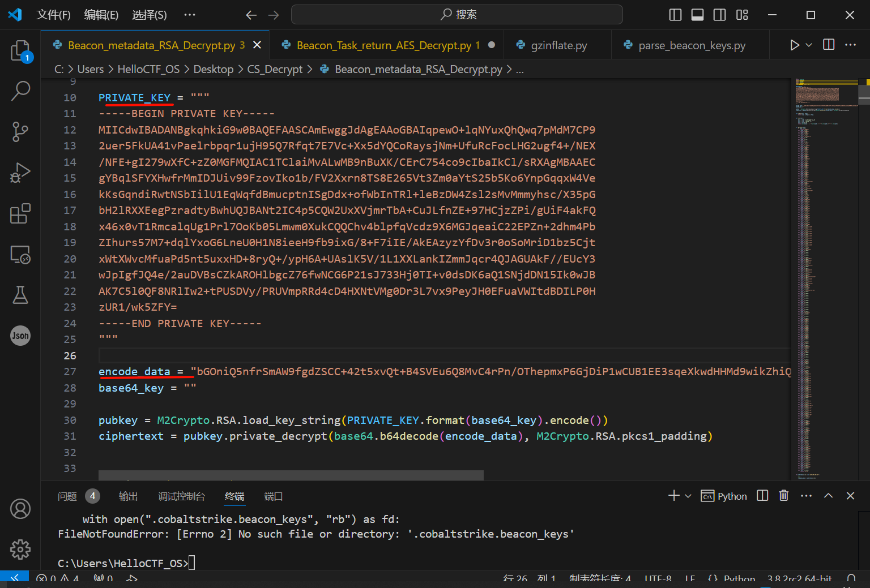Toggle the secondary side bar layout button
Image resolution: width=870 pixels, height=588 pixels.
[x=719, y=15]
